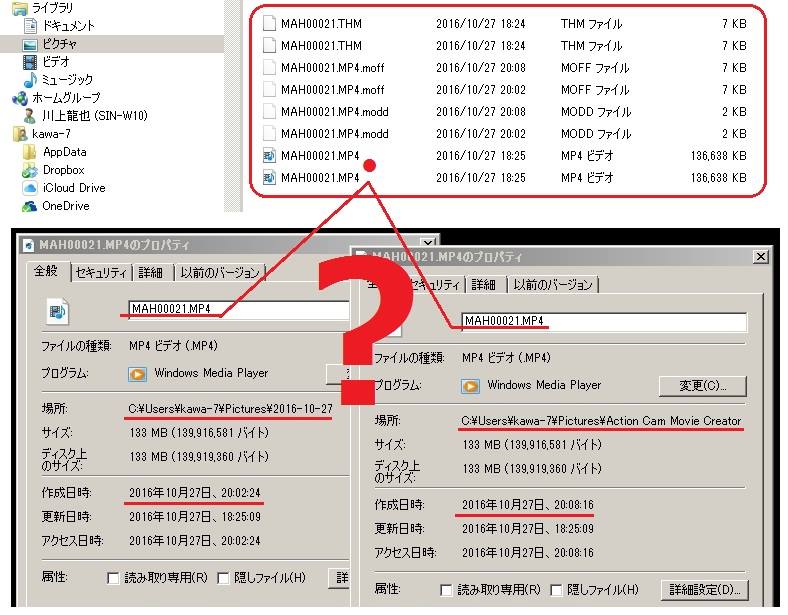Open the AppData folder under kawa-7
The image size is (788, 615).
click(64, 152)
